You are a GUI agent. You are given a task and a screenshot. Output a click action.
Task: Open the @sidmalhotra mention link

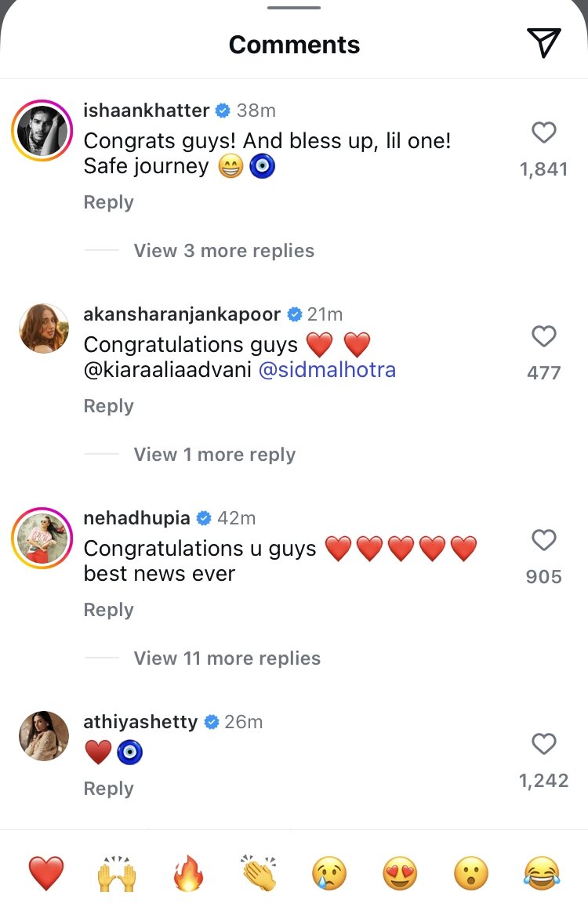[327, 370]
